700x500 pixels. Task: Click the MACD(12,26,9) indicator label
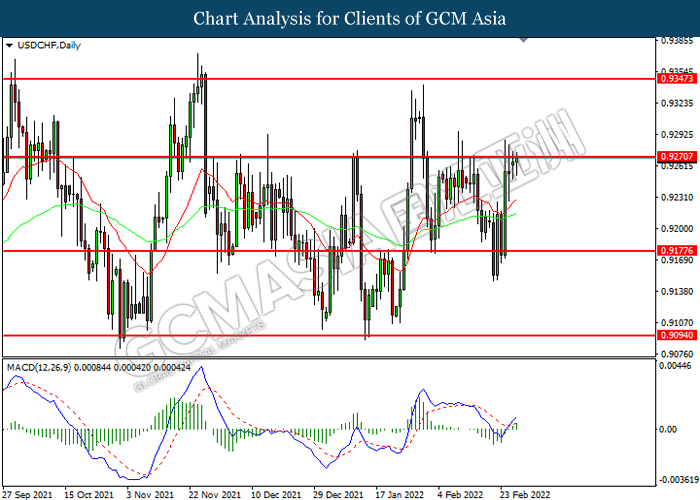click(x=38, y=367)
